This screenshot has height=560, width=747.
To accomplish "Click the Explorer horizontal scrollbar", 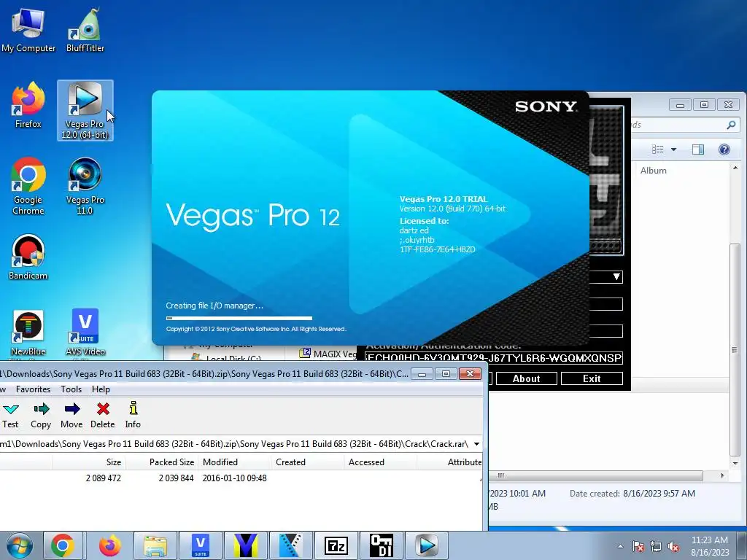I will pyautogui.click(x=597, y=475).
